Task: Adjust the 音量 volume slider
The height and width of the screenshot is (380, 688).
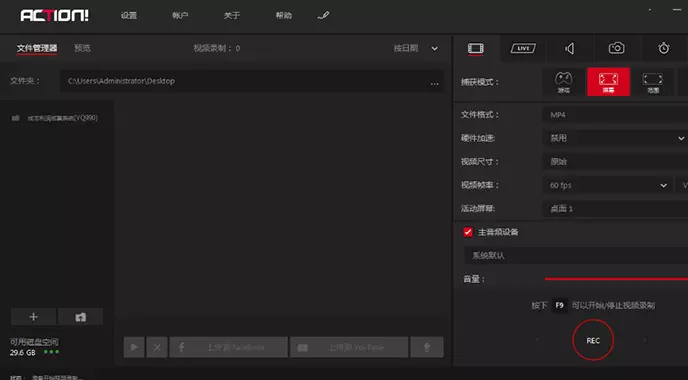Action: (616, 279)
